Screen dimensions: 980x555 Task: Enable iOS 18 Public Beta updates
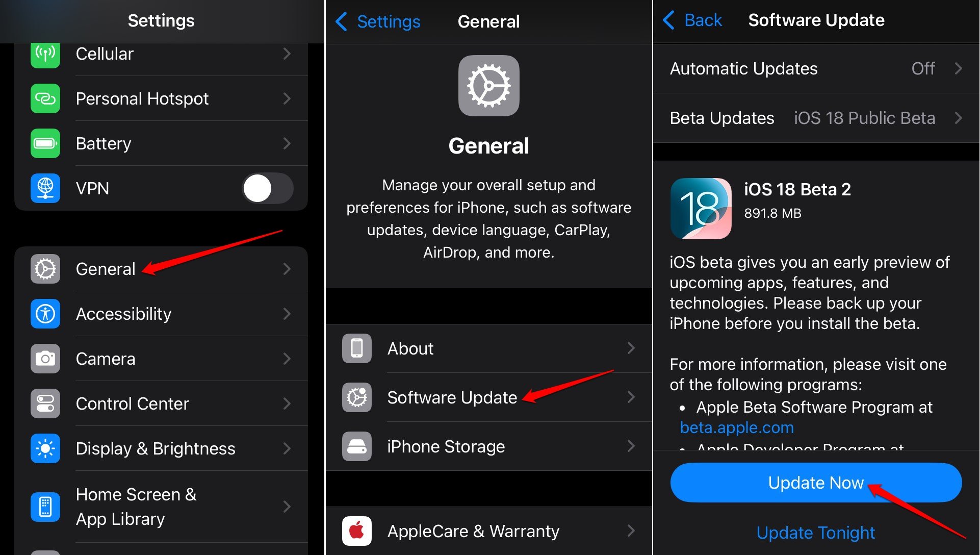pyautogui.click(x=816, y=117)
